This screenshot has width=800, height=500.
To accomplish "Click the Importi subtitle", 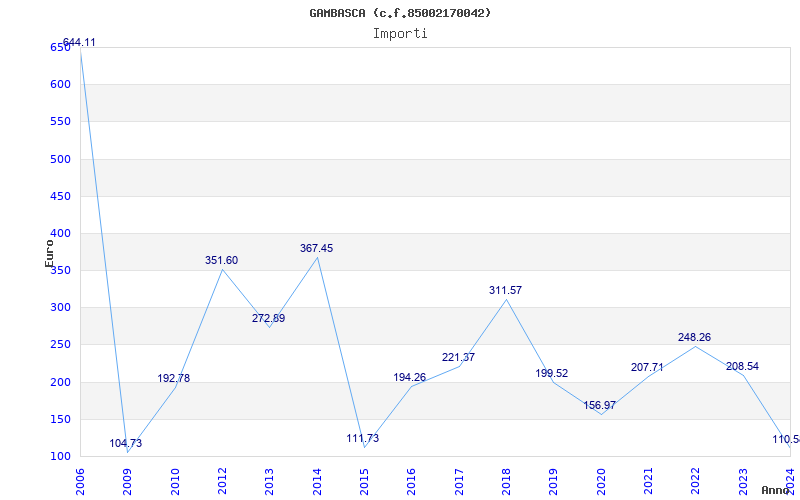I will point(400,34).
